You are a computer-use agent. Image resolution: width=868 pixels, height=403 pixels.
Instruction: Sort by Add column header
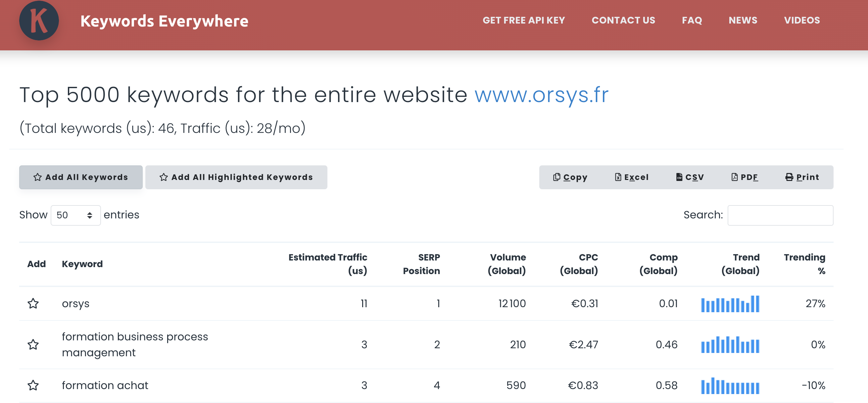click(x=36, y=264)
